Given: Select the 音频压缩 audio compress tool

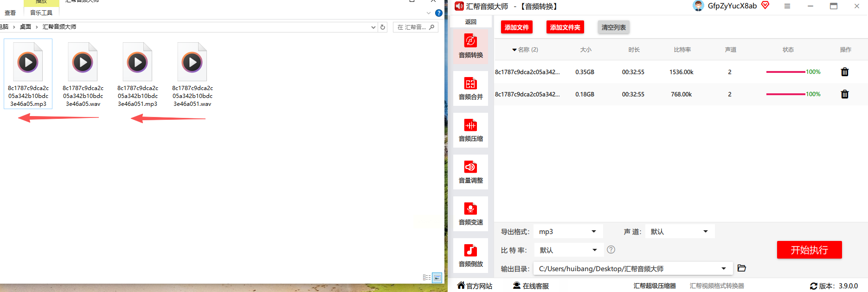Looking at the screenshot, I should click(470, 130).
